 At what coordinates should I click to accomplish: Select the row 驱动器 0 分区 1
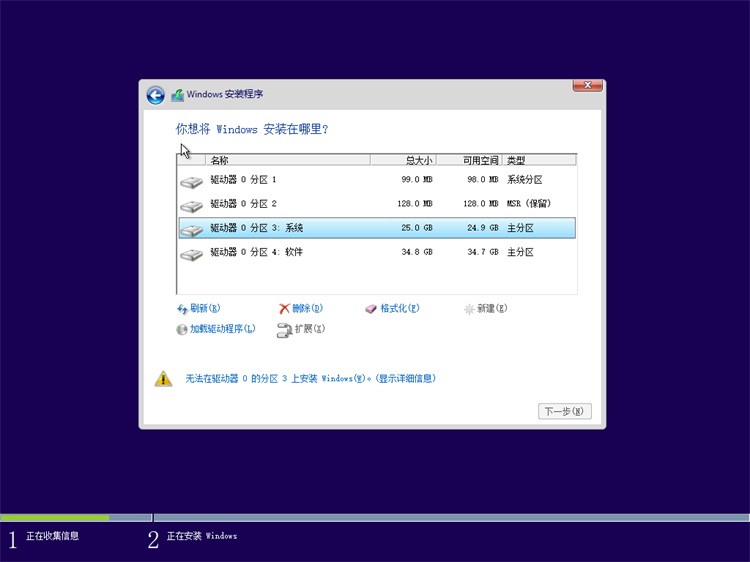tap(377, 180)
